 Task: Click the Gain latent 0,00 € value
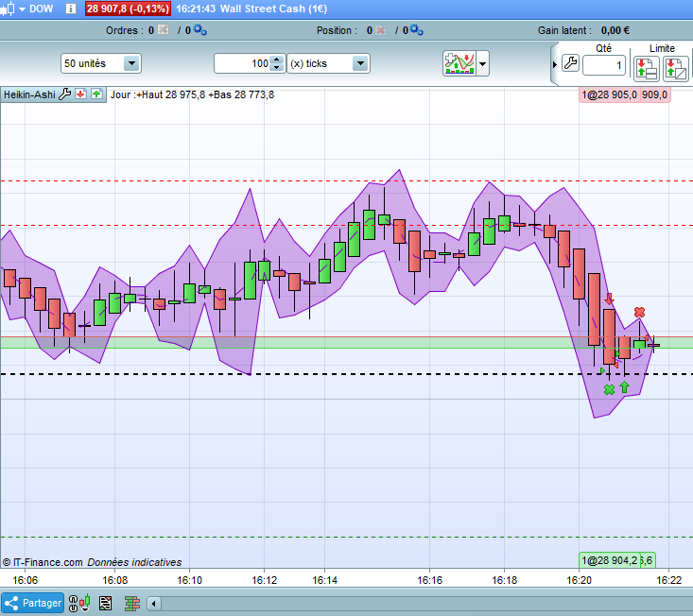click(615, 30)
